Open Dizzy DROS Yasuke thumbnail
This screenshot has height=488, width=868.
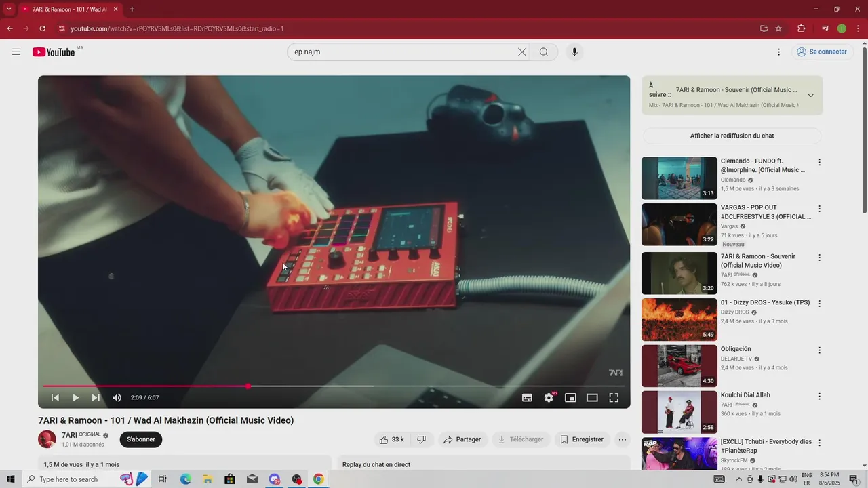(679, 319)
